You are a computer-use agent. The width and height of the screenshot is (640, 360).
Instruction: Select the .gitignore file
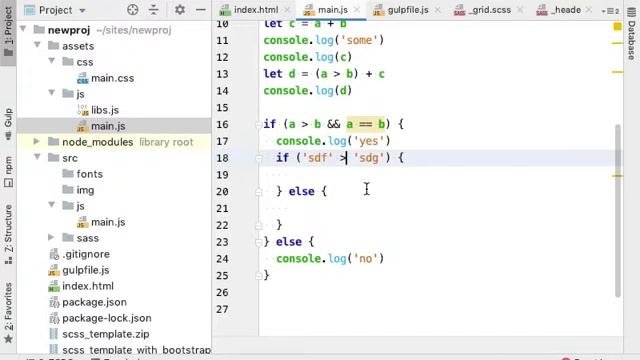tap(79, 254)
